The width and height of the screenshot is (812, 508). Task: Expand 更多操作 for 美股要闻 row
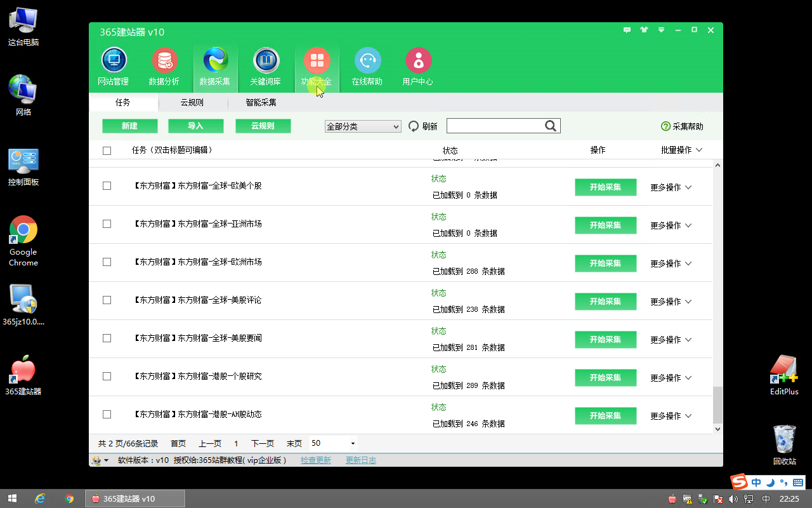[x=671, y=340]
